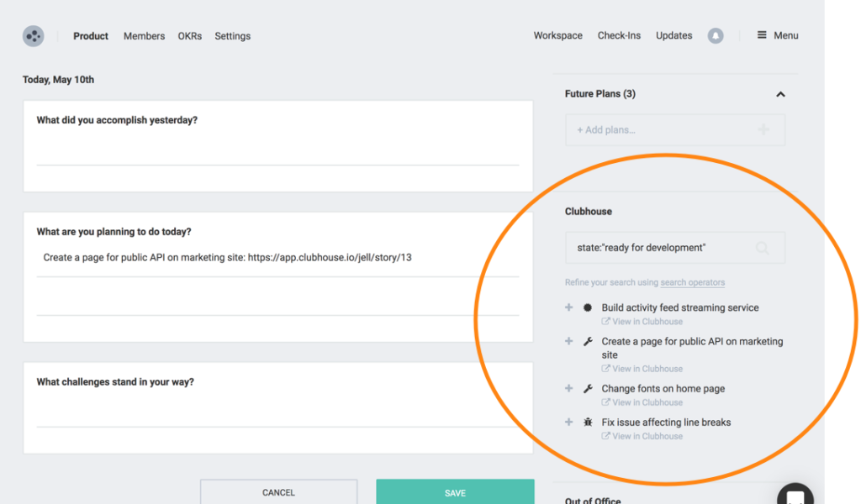861x504 pixels.
Task: Open external link icon under Fix issue story
Action: [605, 436]
